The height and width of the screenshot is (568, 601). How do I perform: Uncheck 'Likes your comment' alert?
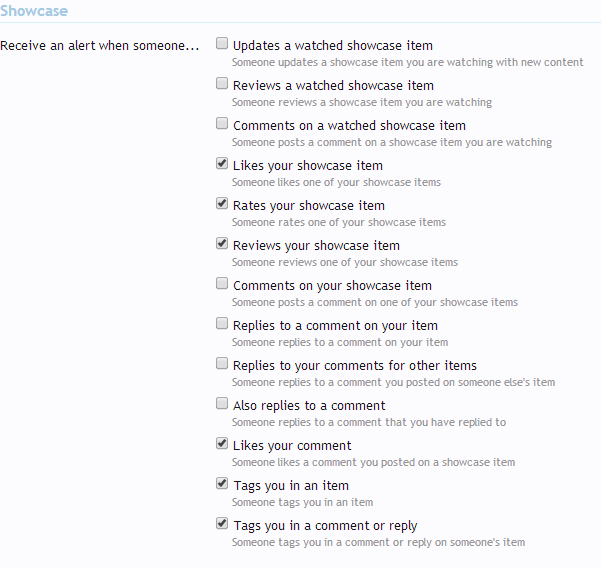(222, 444)
